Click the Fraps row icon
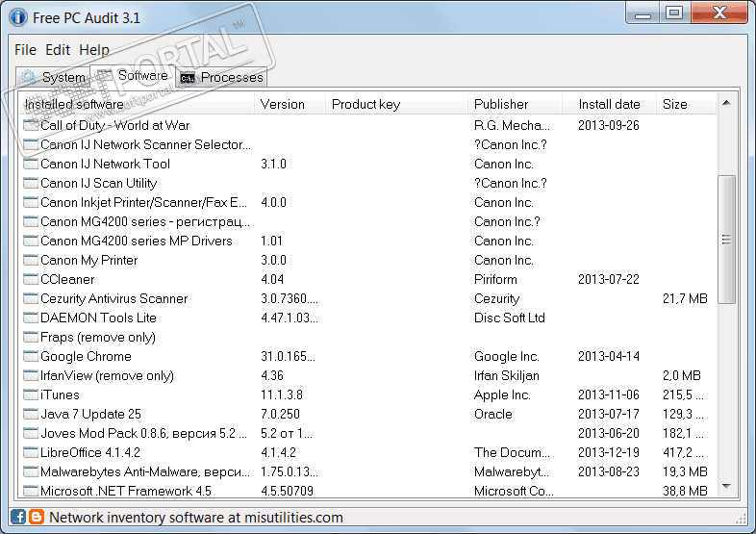Viewport: 756px width, 534px height. tap(31, 337)
